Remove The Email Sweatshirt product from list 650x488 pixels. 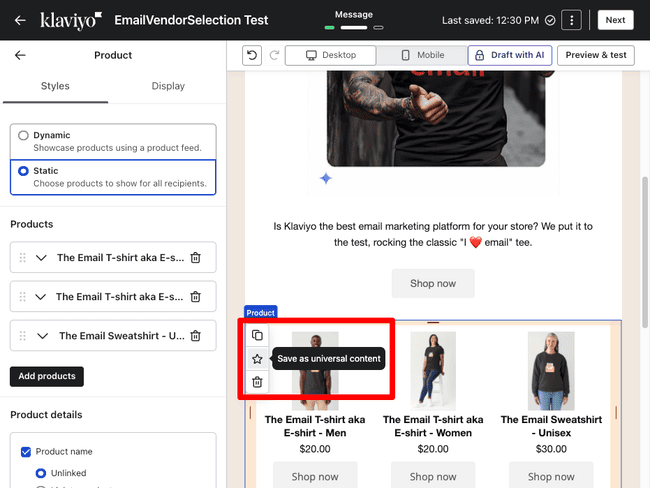point(196,336)
